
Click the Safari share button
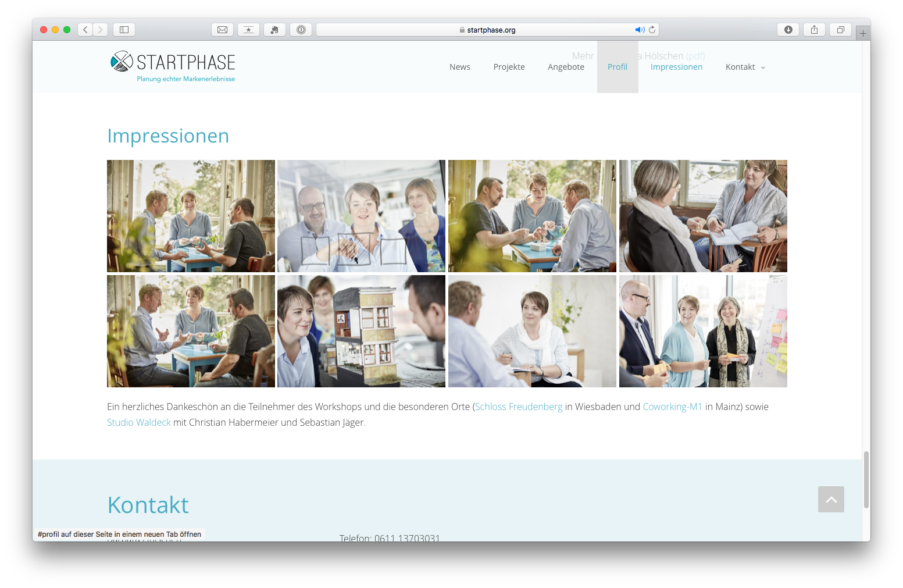[814, 30]
